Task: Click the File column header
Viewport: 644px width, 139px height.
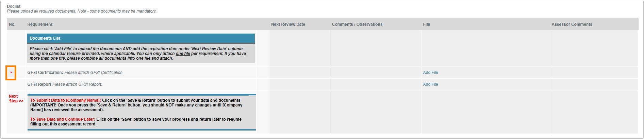Action: point(426,24)
